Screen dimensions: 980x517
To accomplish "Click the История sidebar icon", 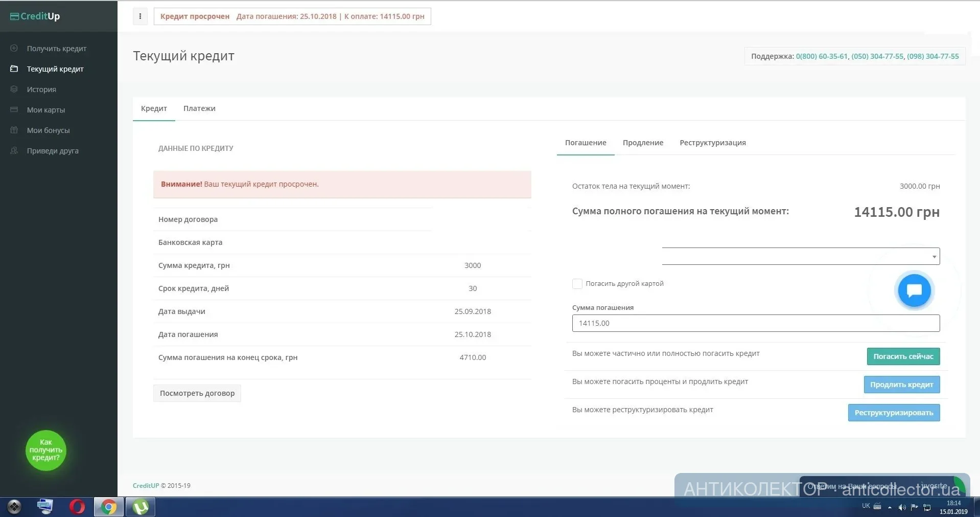I will pos(14,89).
